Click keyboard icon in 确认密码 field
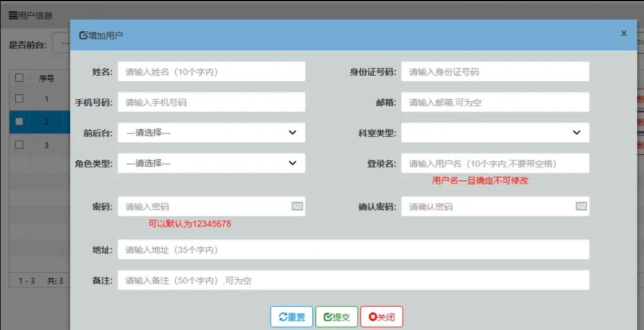This screenshot has width=644, height=330. tap(581, 206)
